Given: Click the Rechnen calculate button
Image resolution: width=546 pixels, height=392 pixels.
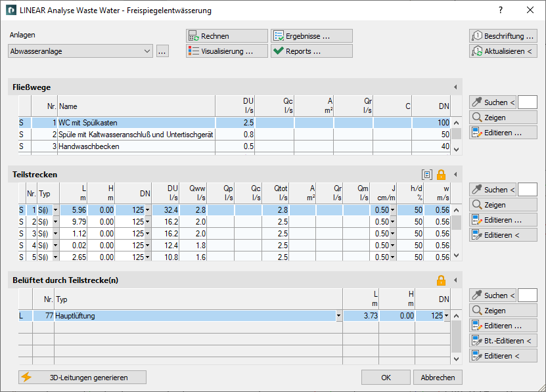Looking at the screenshot, I should tap(227, 36).
